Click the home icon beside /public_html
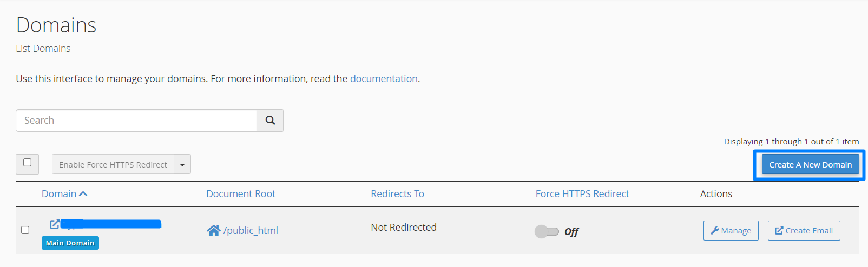The width and height of the screenshot is (868, 267). coord(214,231)
